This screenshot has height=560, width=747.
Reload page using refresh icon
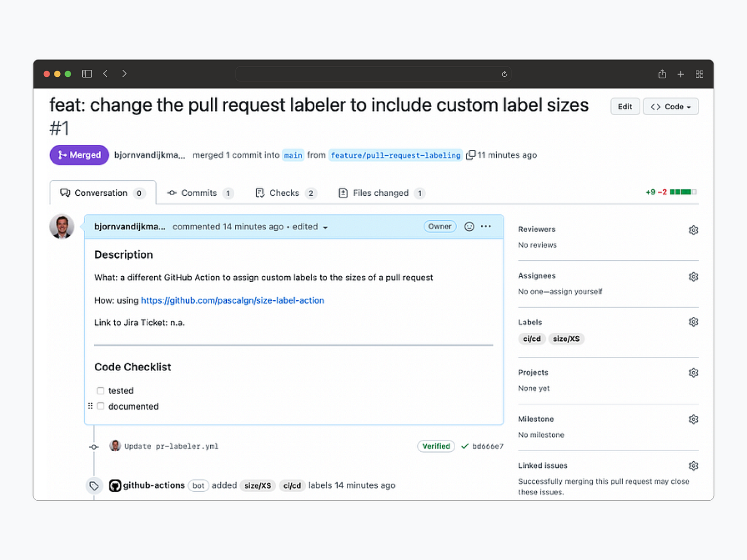[x=504, y=74]
